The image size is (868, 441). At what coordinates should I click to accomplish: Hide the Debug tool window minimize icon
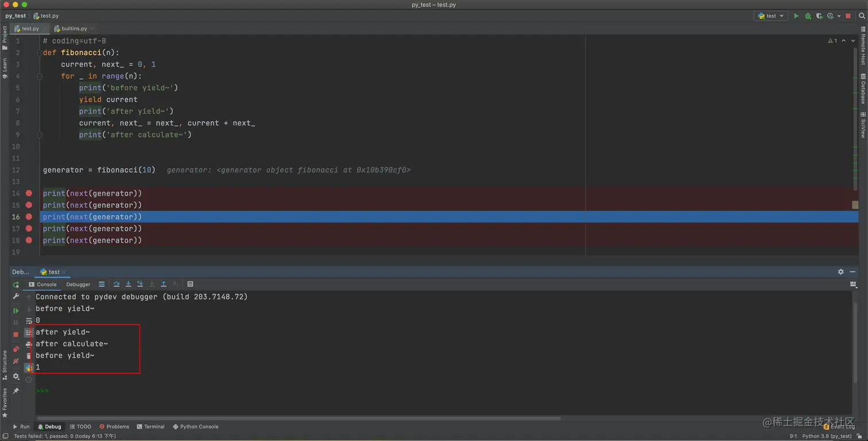pyautogui.click(x=852, y=272)
